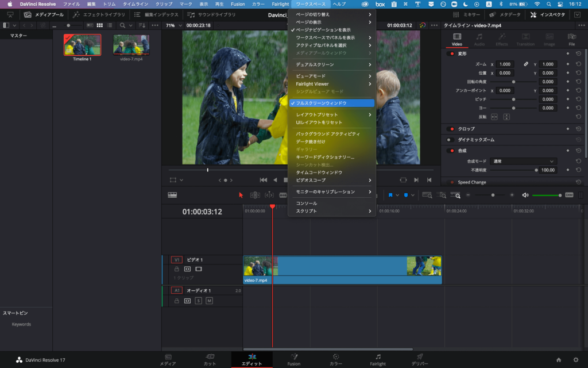The height and width of the screenshot is (368, 588).
Task: Mute the オーディオ 1 track
Action: (x=209, y=301)
